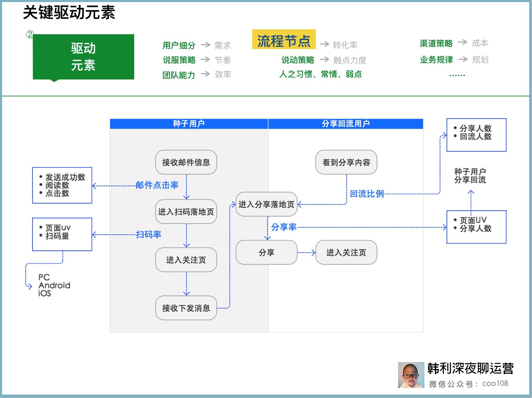Image resolution: width=532 pixels, height=398 pixels.
Task: Click the 团队能力 text
Action: 179,75
